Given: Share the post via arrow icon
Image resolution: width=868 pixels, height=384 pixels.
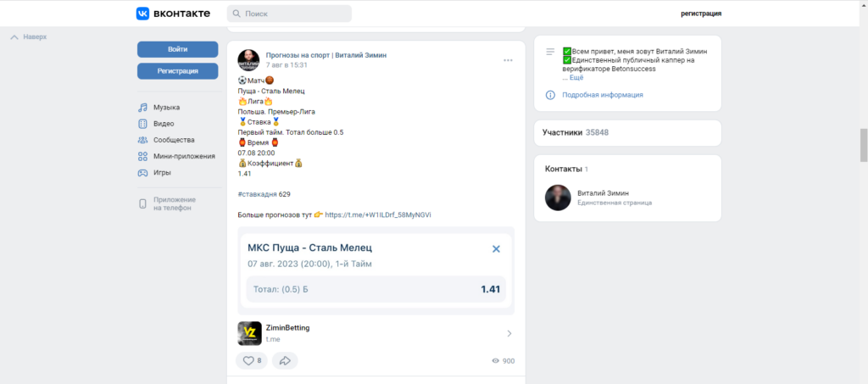Looking at the screenshot, I should [286, 360].
